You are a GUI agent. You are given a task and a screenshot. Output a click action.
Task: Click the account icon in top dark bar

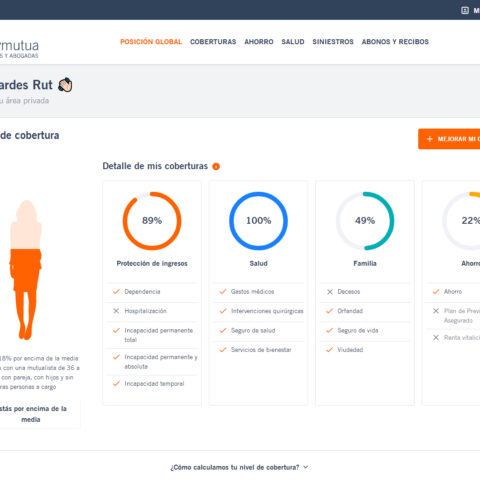tap(465, 10)
